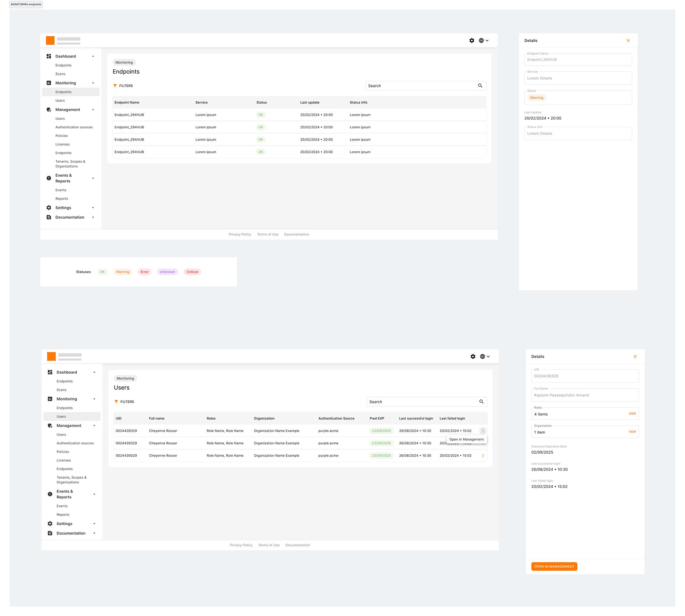
Task: Close the Endpoint Details panel
Action: tap(628, 41)
